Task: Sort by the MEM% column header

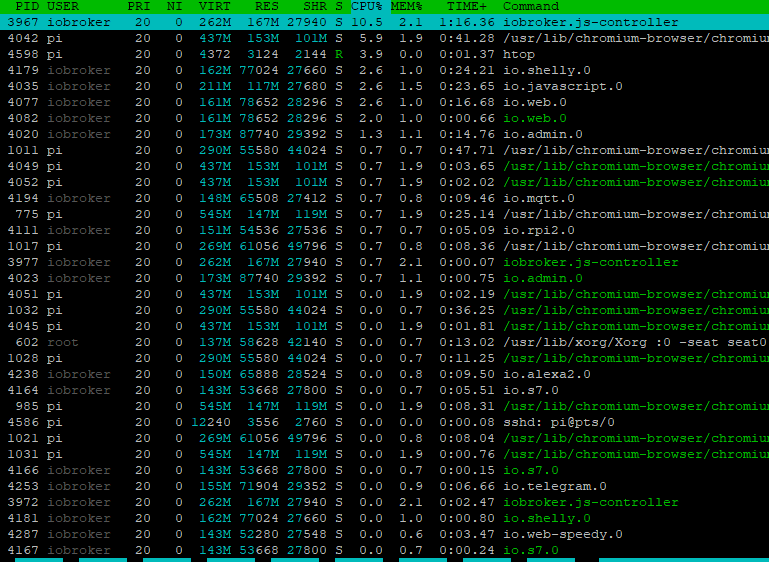Action: [x=407, y=6]
